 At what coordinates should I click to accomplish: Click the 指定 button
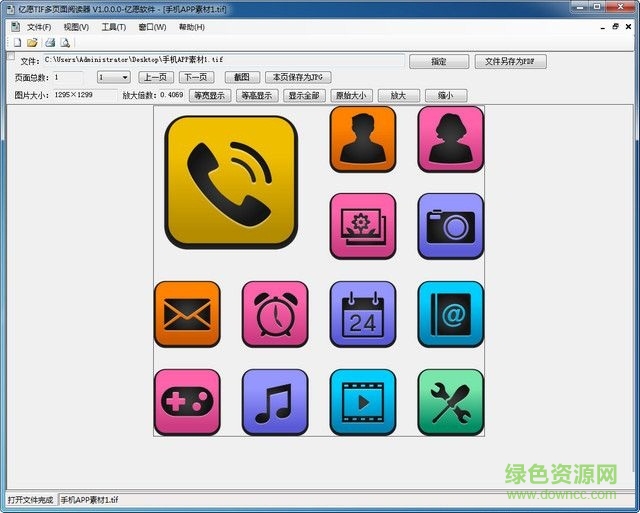[439, 62]
